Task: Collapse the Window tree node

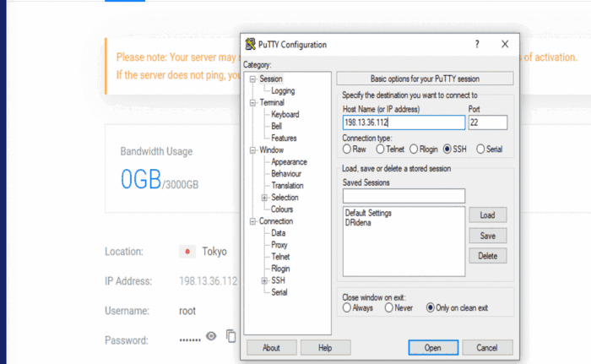Action: tap(252, 150)
